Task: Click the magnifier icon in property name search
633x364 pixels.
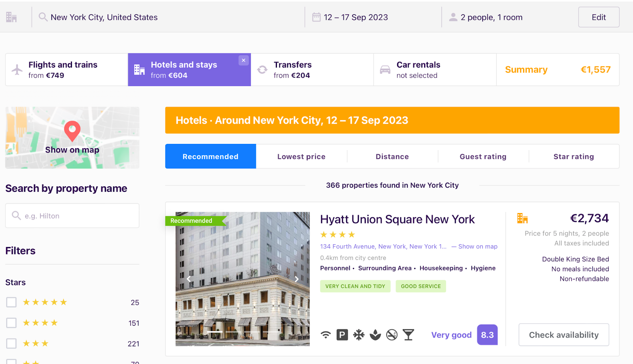Action: tap(16, 215)
